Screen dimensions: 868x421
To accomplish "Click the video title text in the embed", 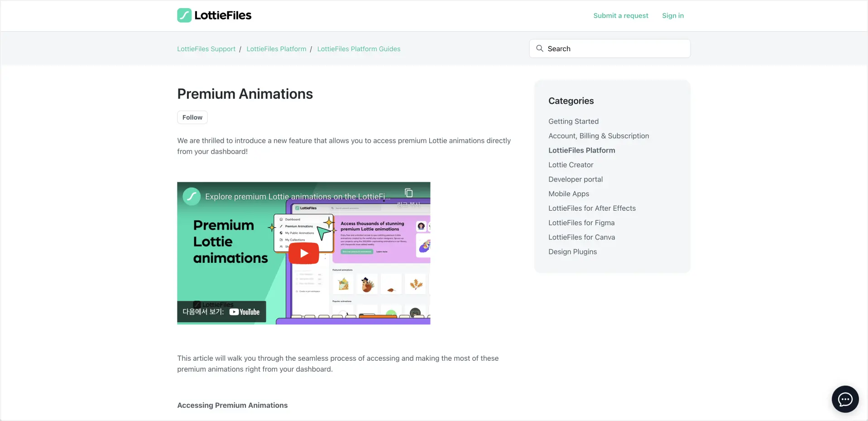I will pos(297,197).
